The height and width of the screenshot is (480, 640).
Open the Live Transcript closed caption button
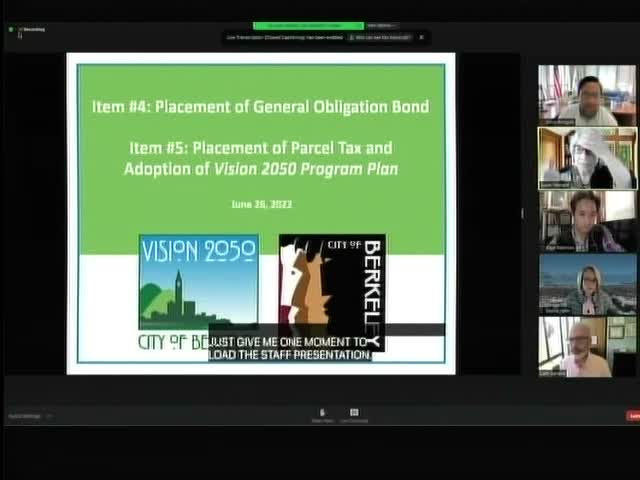pos(354,415)
